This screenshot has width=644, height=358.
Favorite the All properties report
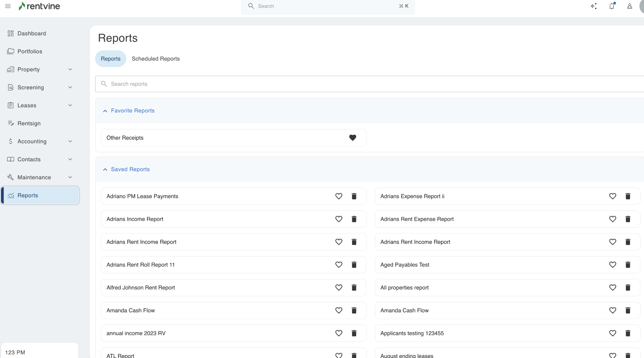[x=612, y=288]
